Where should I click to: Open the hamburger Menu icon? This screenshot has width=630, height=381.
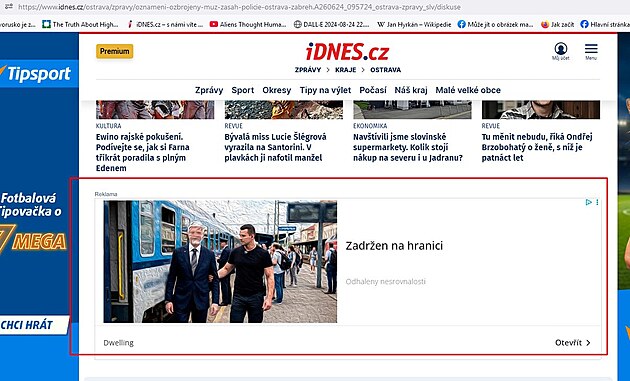[x=591, y=51]
